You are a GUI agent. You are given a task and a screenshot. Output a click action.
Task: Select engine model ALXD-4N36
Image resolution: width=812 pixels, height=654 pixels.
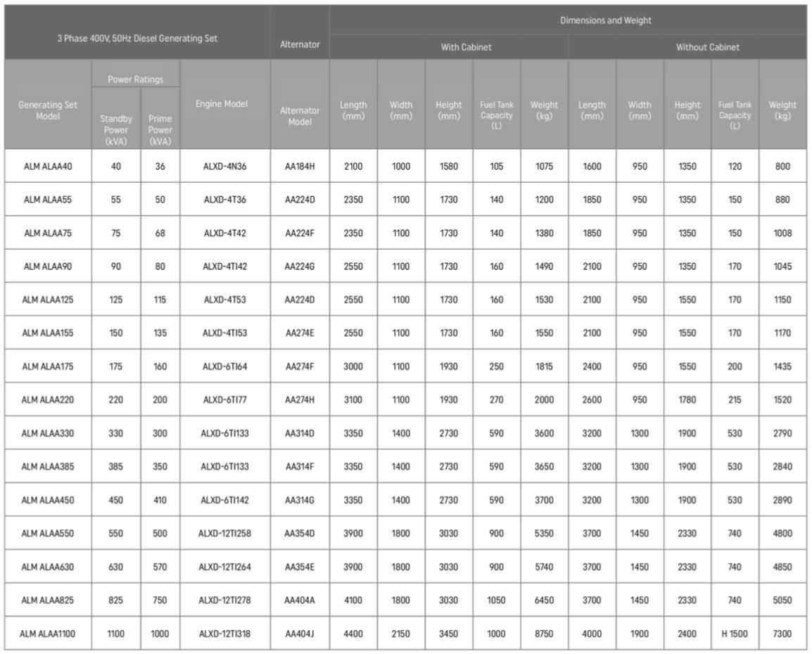[x=224, y=167]
